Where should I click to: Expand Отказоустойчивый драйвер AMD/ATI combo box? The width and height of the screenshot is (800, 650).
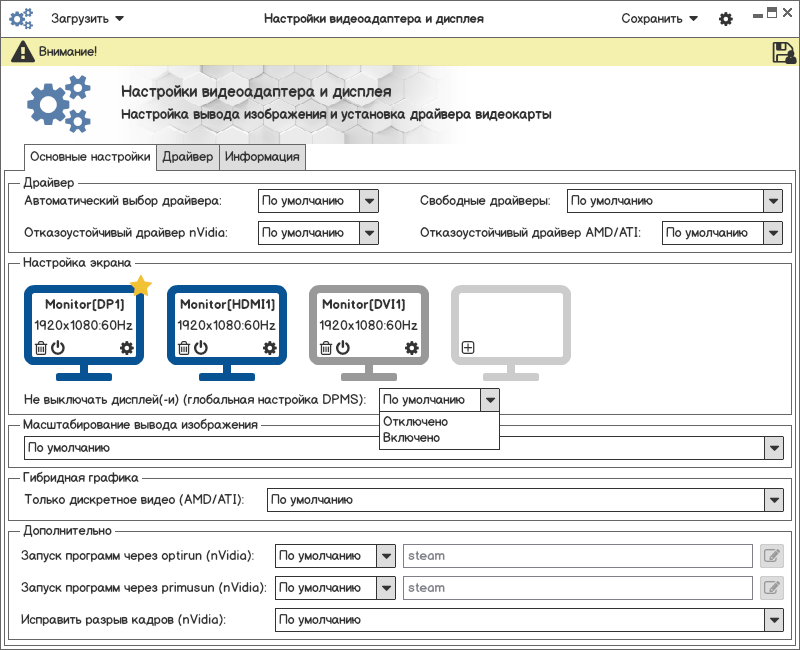722,233
